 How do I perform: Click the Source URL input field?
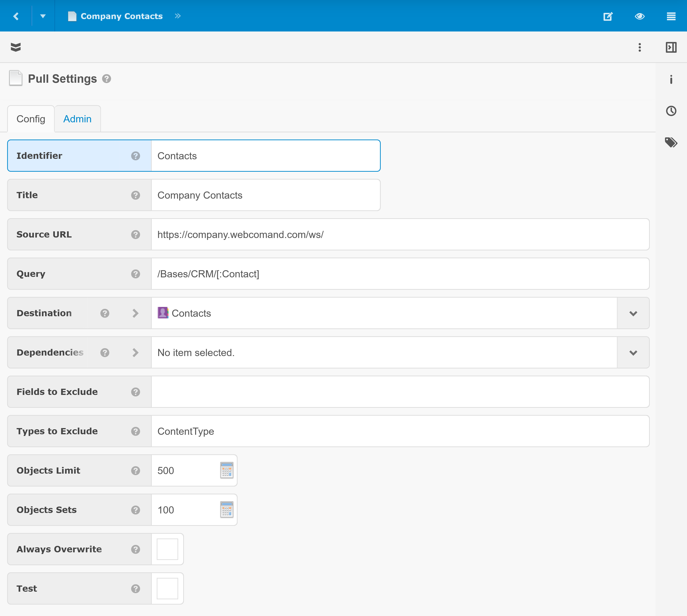coord(400,235)
